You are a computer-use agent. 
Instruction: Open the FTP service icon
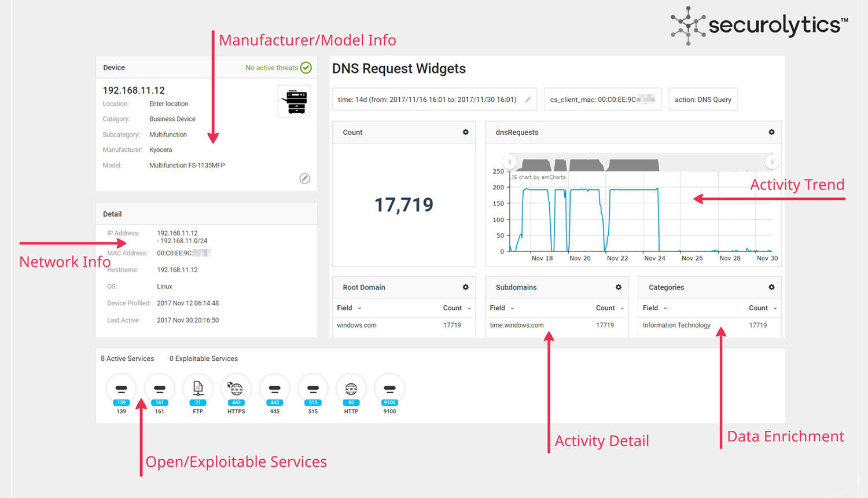click(198, 390)
